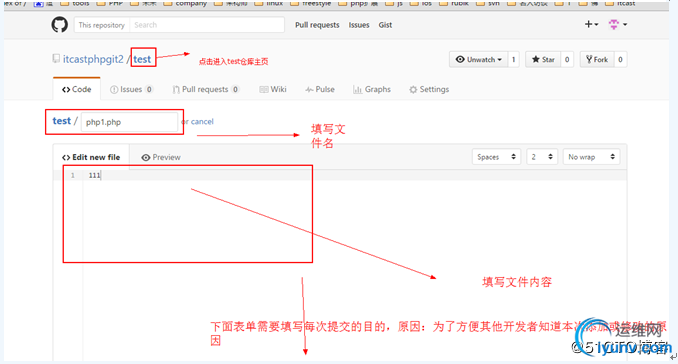Viewport: 678px width, 364px height.
Task: View the forks count next to Fork
Action: 620,59
